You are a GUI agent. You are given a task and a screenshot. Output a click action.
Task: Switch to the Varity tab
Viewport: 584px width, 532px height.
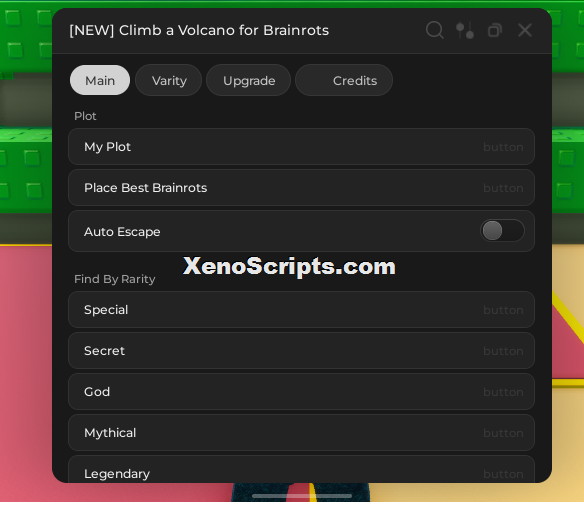[169, 80]
